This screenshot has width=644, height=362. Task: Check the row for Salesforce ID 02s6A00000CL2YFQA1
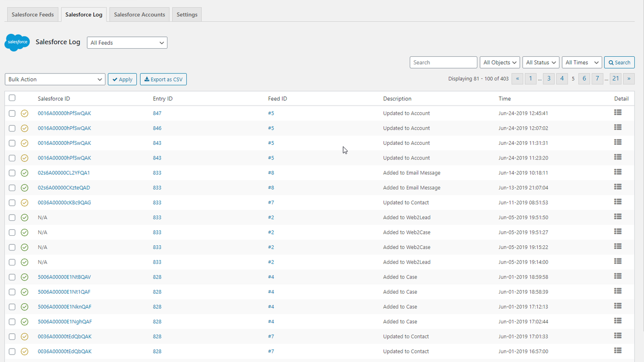click(12, 172)
